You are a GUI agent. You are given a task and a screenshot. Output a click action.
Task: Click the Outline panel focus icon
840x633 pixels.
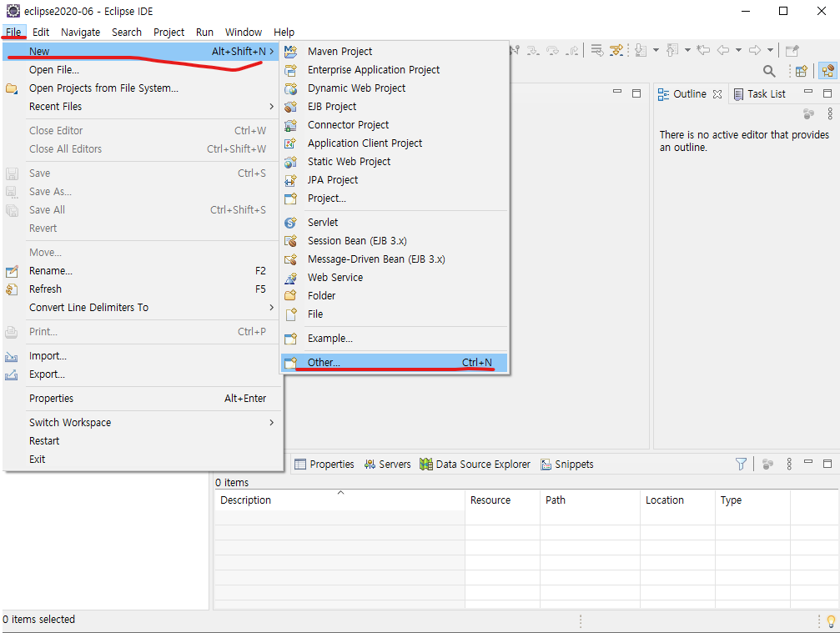pyautogui.click(x=808, y=114)
